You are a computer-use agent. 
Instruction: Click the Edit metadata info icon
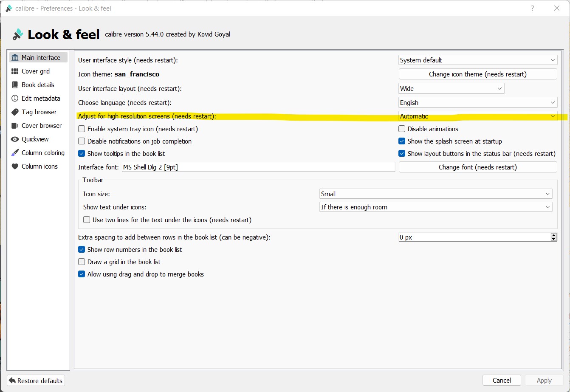[15, 99]
